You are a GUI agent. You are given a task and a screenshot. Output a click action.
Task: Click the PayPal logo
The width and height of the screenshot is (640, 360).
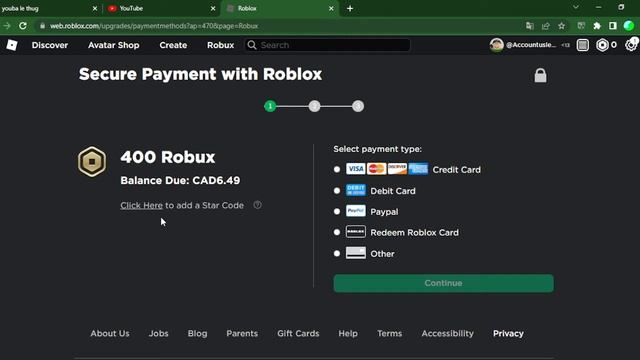click(x=356, y=211)
